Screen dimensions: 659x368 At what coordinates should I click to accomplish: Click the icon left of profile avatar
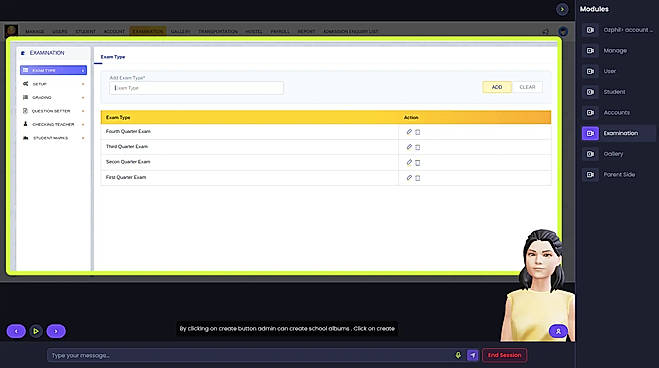click(x=546, y=32)
